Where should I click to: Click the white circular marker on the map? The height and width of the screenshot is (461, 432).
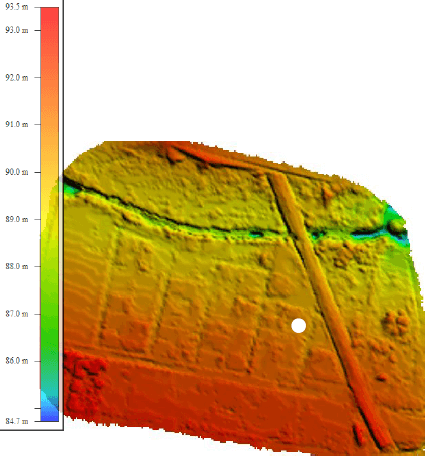[x=299, y=325]
